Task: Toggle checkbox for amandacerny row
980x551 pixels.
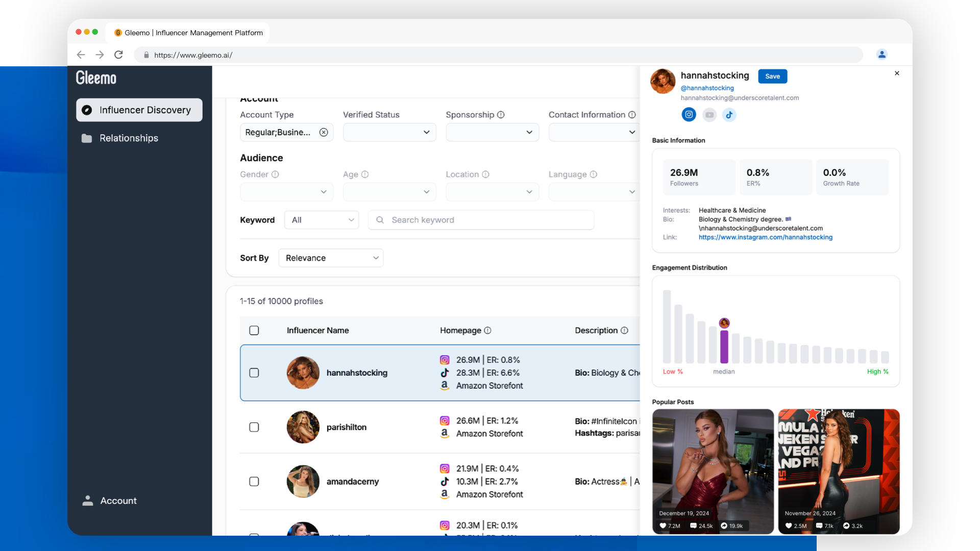Action: [x=254, y=482]
